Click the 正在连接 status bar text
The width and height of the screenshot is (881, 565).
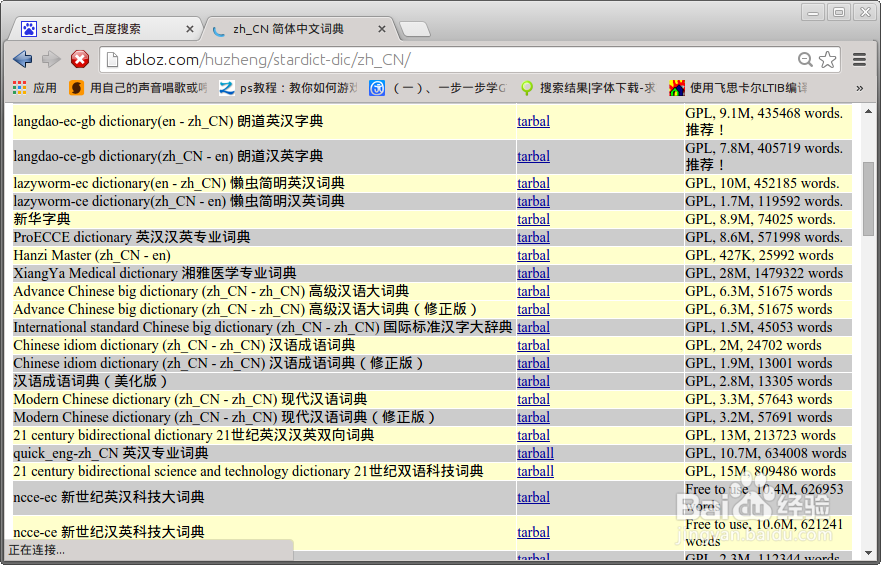coord(37,550)
